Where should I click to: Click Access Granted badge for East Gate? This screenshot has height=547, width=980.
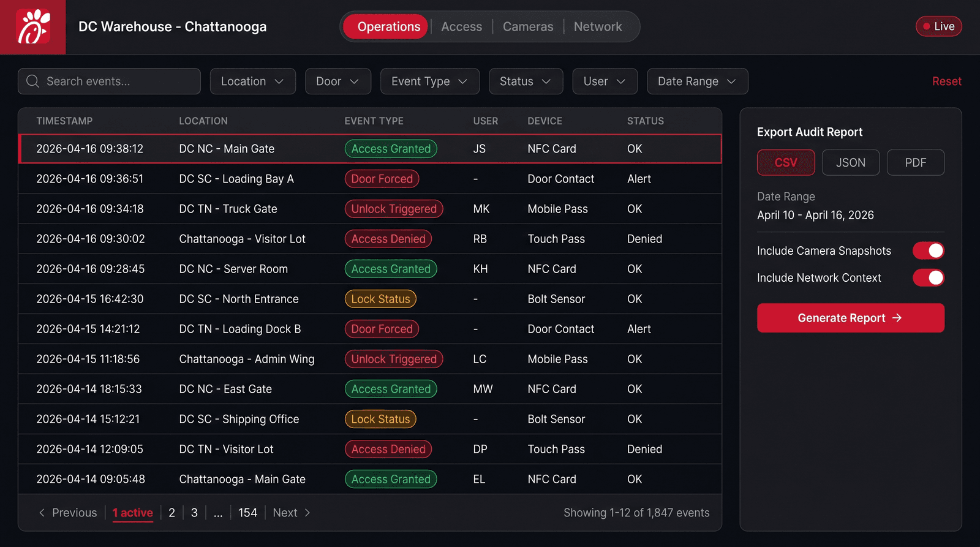pos(391,389)
